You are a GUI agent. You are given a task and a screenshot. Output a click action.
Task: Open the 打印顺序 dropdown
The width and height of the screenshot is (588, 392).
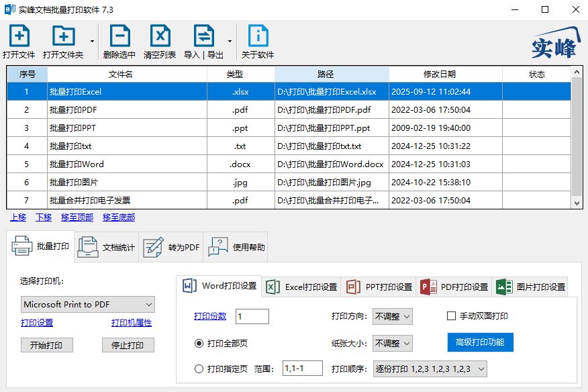coord(430,369)
